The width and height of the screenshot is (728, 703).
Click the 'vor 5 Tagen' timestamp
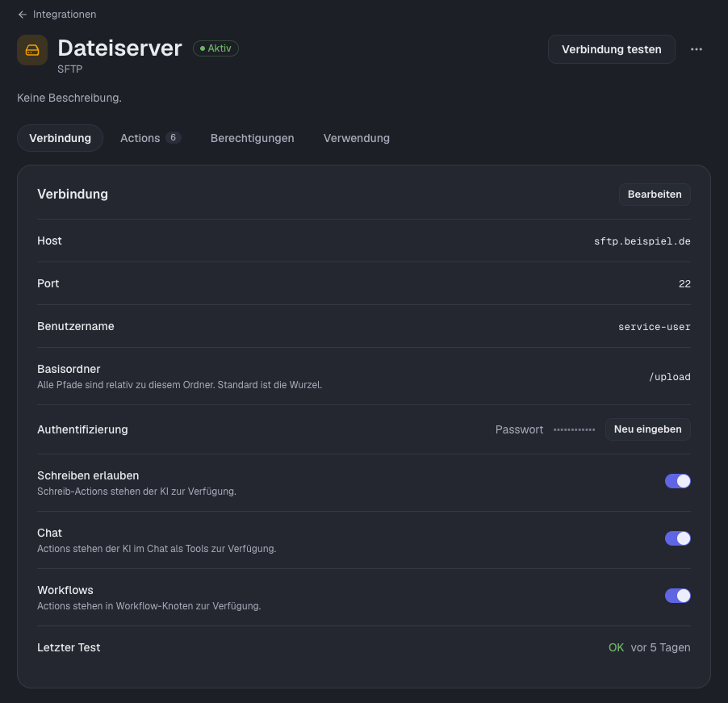(660, 647)
